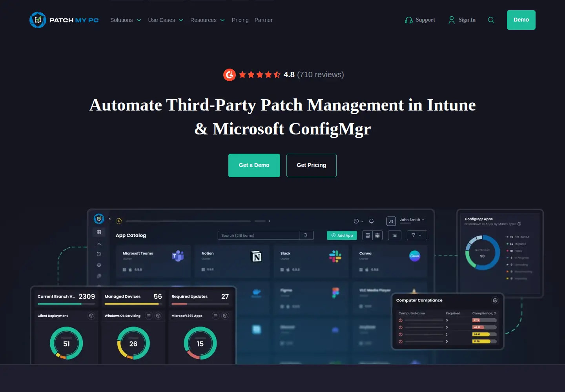Screen dimensions: 565x392
Task: Click the Add App button
Action: pos(342,235)
